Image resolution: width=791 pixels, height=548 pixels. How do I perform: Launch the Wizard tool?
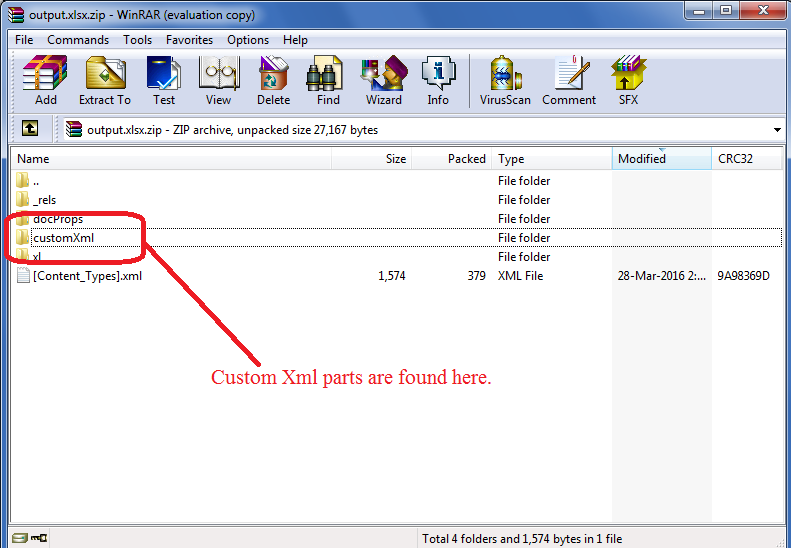384,81
